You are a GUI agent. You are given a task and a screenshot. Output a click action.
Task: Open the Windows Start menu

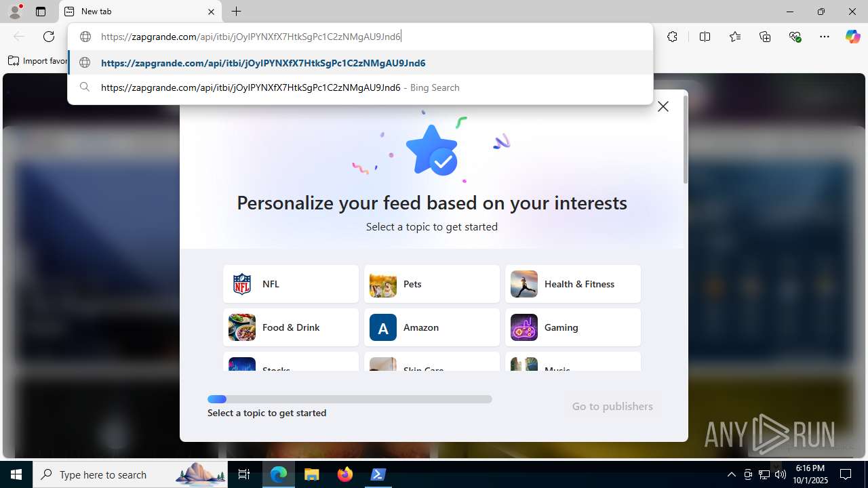pos(16,474)
